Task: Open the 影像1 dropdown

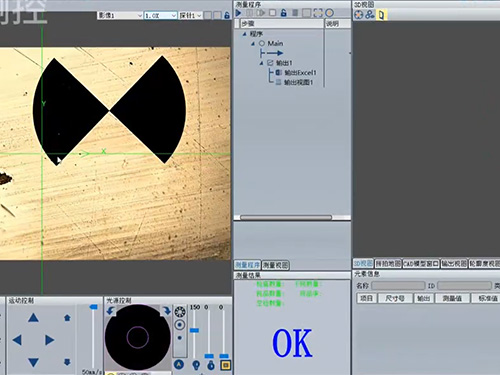Action: [120, 15]
